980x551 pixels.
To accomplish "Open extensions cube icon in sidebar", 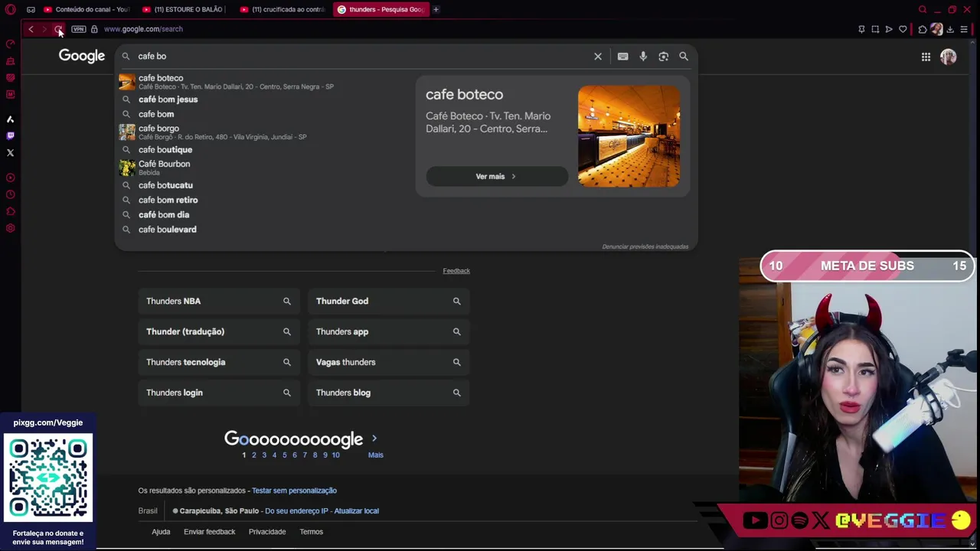I will 11,211.
